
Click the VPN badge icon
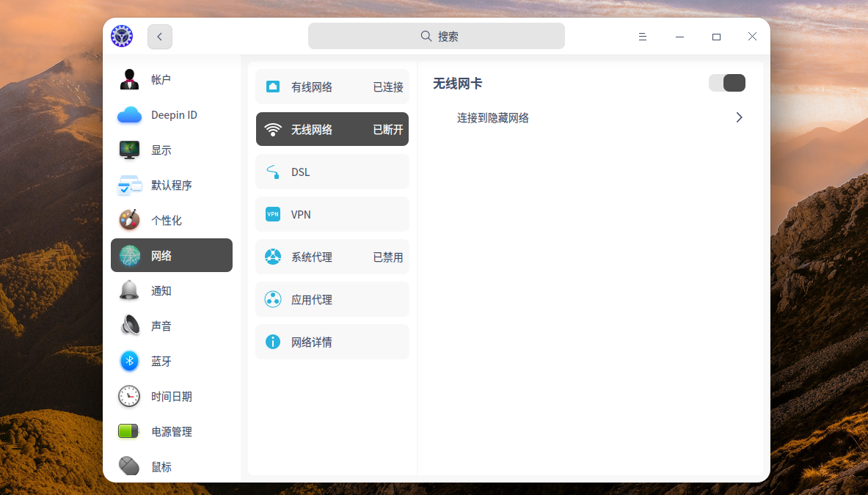tap(273, 214)
